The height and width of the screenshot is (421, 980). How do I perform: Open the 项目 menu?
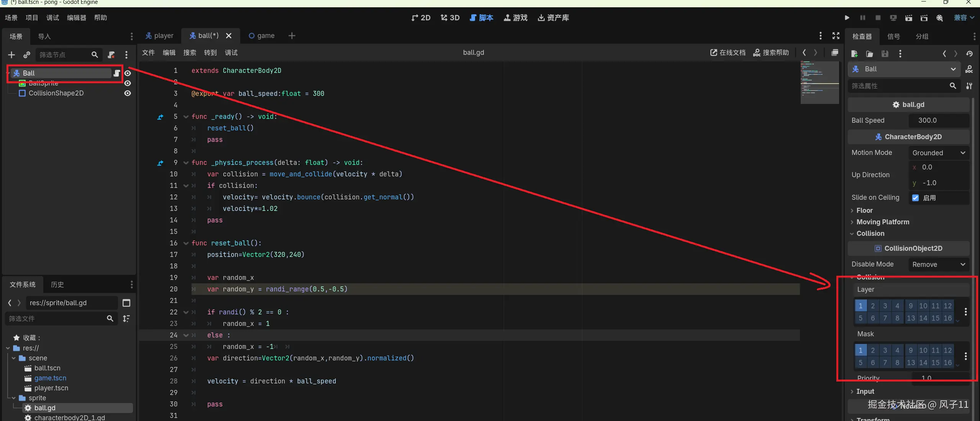pos(32,18)
